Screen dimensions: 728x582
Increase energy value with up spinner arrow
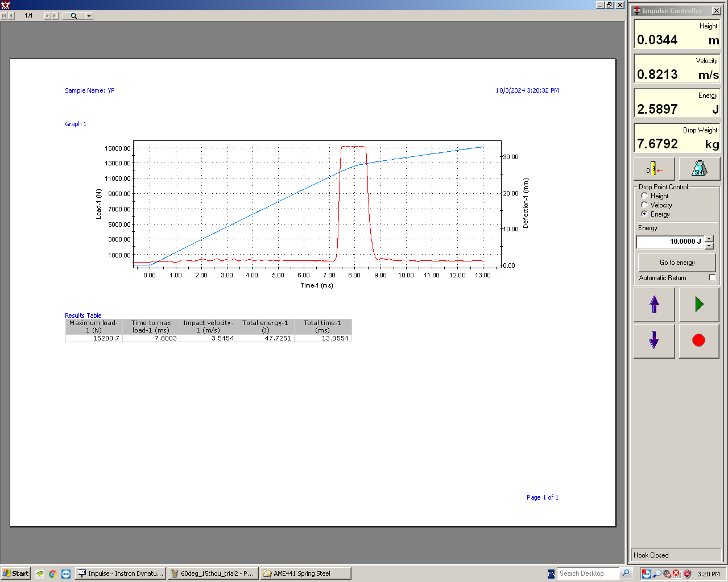coord(709,239)
